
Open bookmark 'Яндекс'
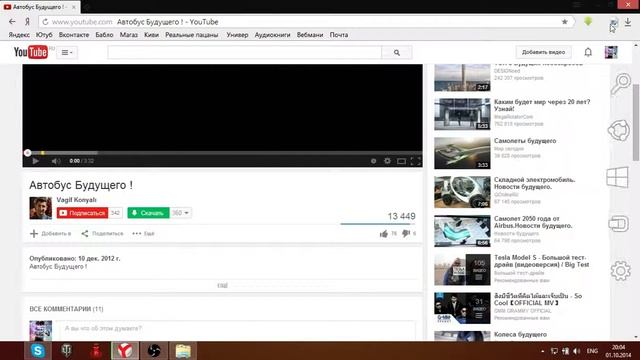click(x=19, y=35)
